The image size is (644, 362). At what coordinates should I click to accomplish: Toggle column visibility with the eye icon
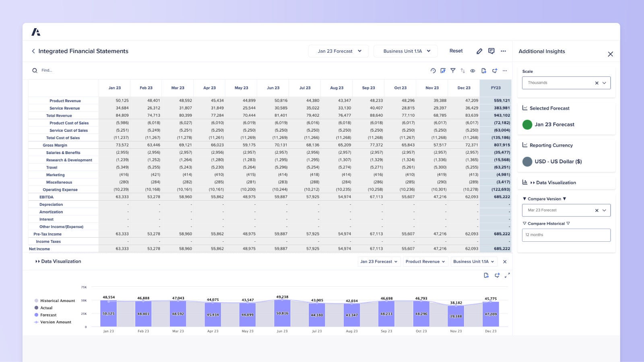point(473,70)
